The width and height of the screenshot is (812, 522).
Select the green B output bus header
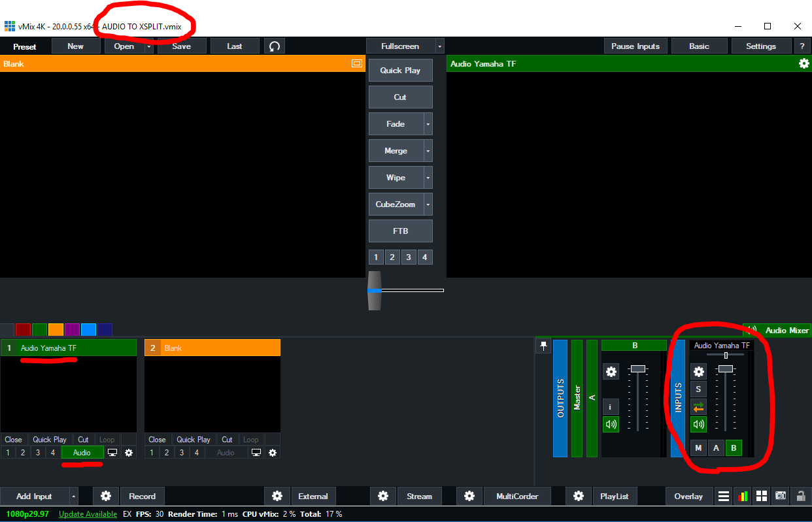click(634, 345)
